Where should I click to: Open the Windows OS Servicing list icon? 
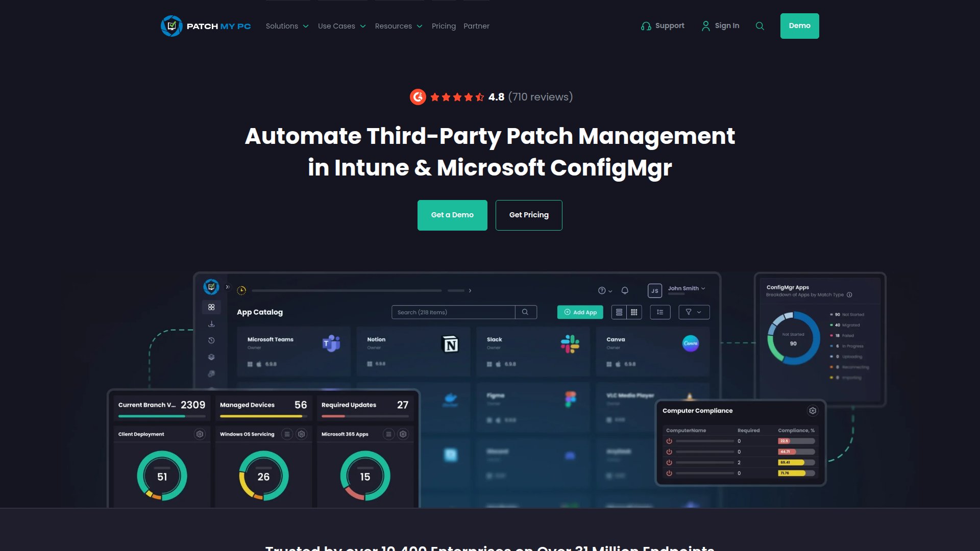point(287,434)
